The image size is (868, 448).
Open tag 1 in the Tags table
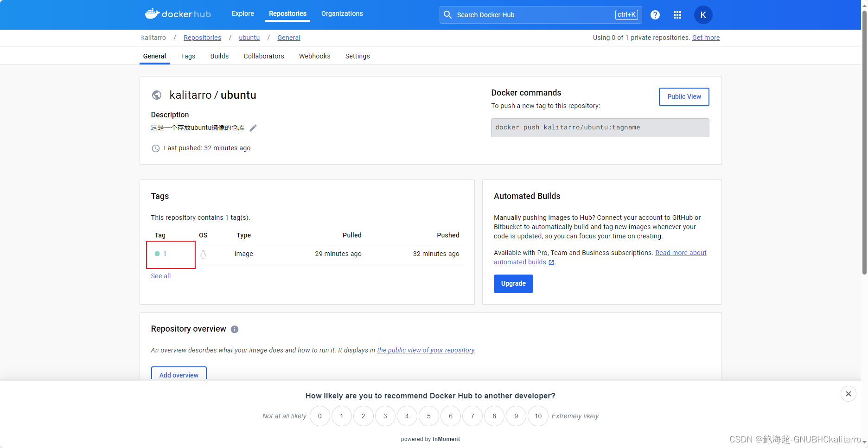click(x=165, y=254)
